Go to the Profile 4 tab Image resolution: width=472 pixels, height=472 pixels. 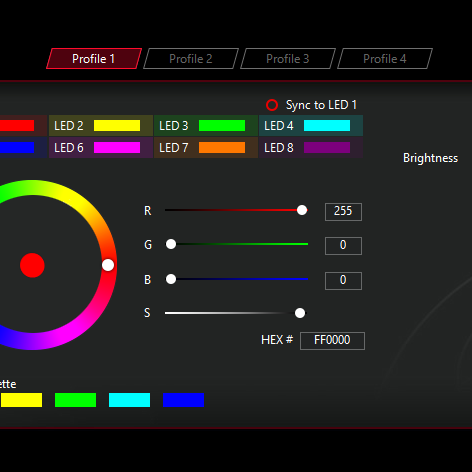click(385, 59)
